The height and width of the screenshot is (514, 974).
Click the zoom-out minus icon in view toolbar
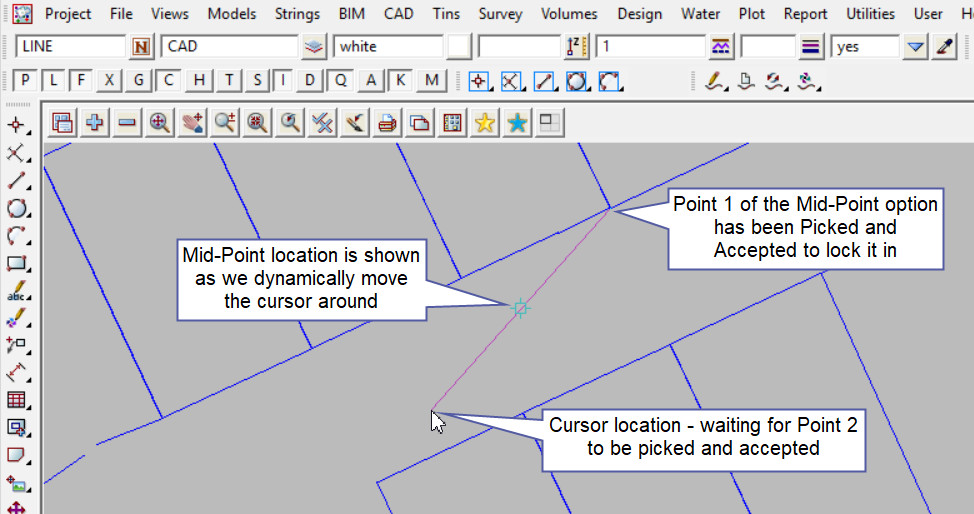point(127,122)
